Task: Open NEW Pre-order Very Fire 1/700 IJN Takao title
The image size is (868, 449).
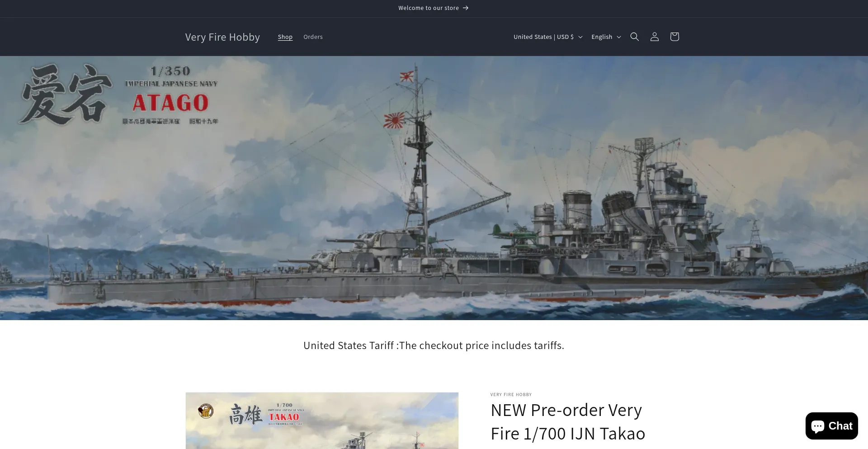Action: coord(568,421)
